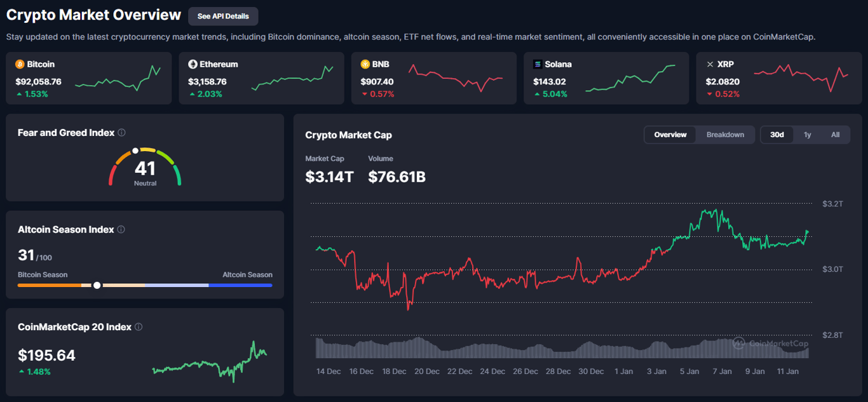Select the 1y time range

coord(807,135)
